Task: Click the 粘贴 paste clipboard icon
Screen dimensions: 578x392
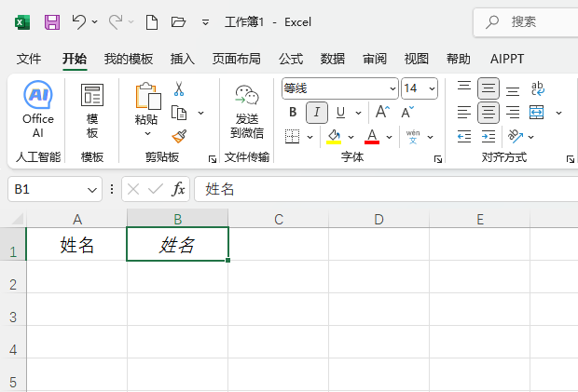Action: pos(148,96)
